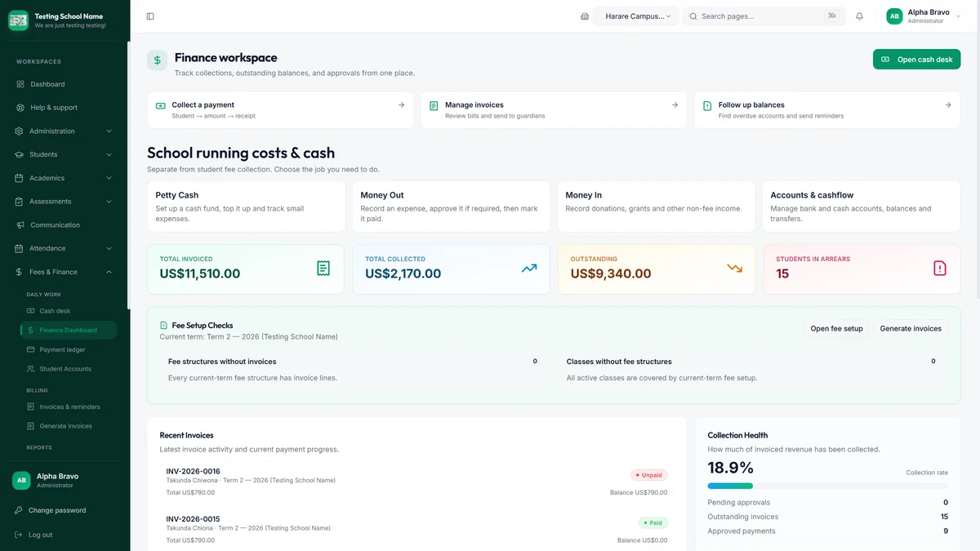The height and width of the screenshot is (551, 980).
Task: Open the Petty Cash card
Action: coord(246,207)
